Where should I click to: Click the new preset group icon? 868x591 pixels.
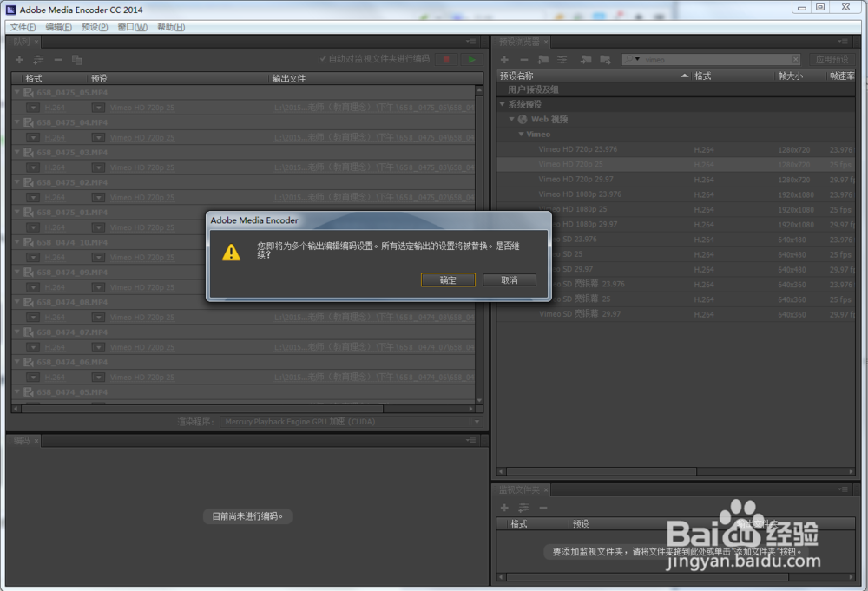[x=543, y=60]
